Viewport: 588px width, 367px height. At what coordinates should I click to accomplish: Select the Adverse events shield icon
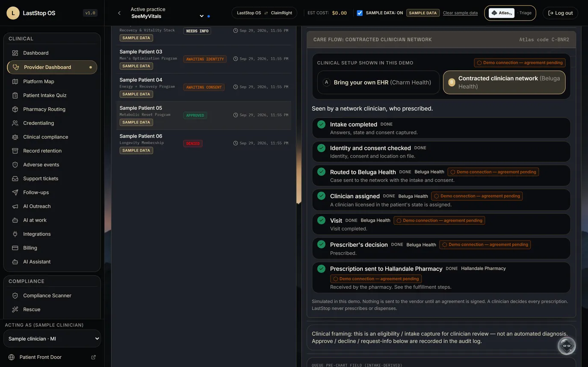(x=15, y=165)
